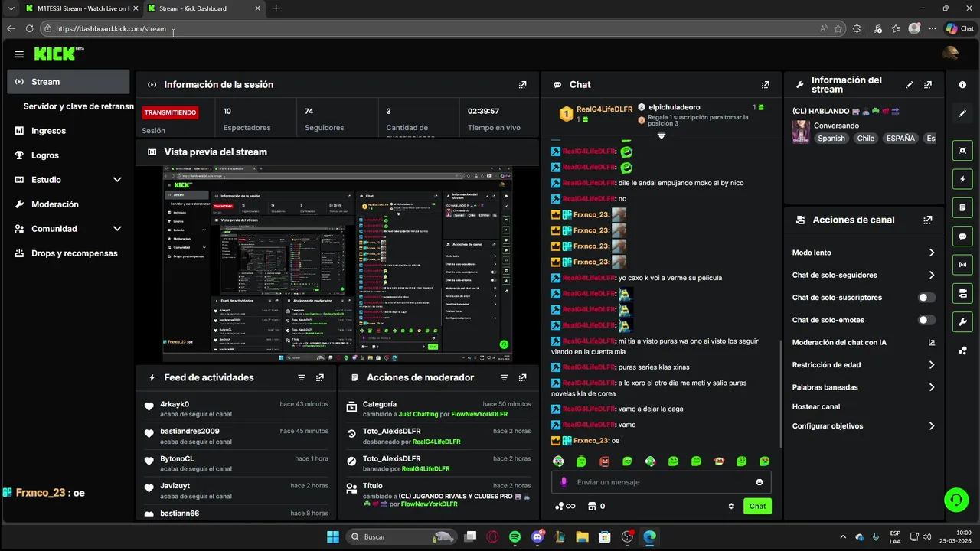The width and height of the screenshot is (980, 551).
Task: Click the stream preview thumbnail
Action: coord(338,264)
